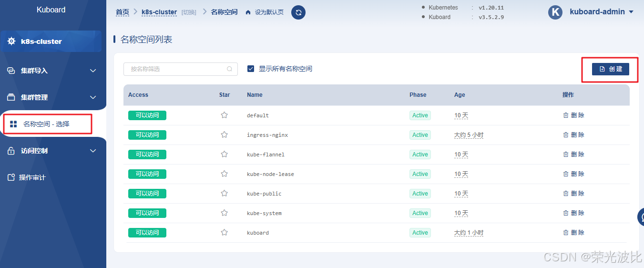Click gear icon next to k8s-cluster
The height and width of the screenshot is (268, 644).
(x=11, y=41)
